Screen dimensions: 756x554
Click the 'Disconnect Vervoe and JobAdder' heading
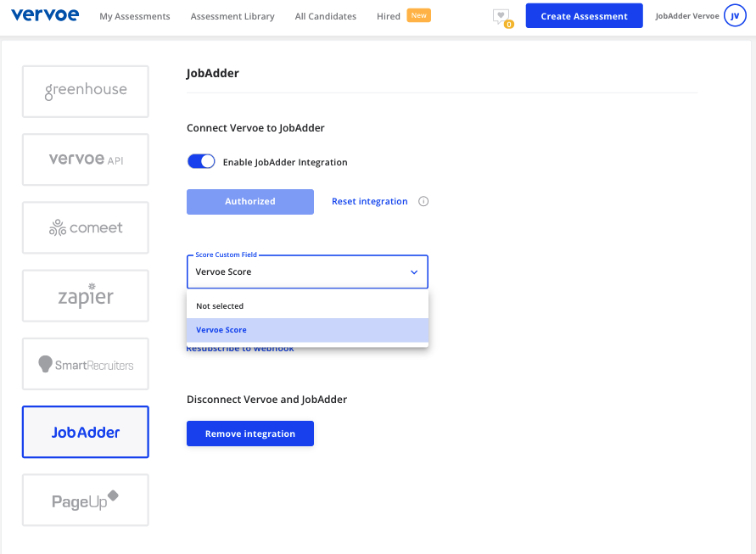pyautogui.click(x=266, y=400)
